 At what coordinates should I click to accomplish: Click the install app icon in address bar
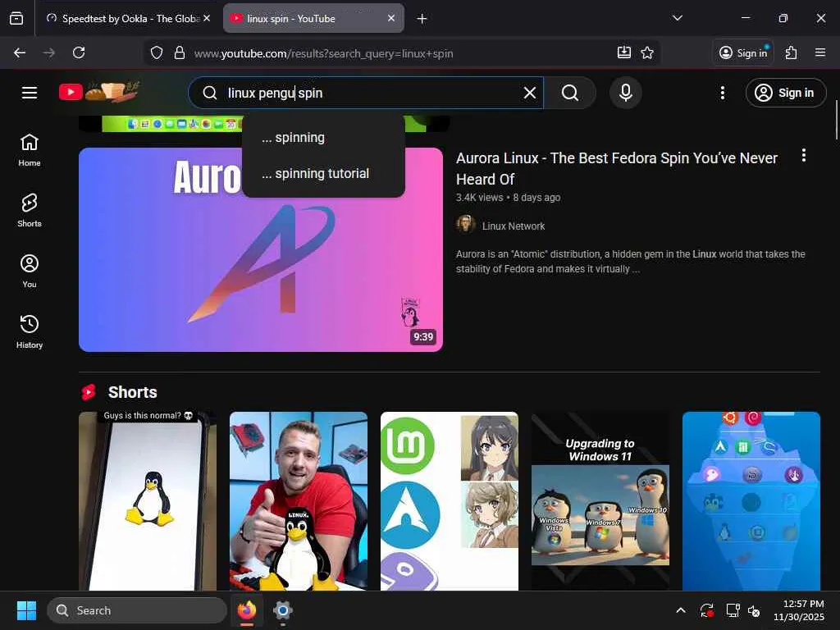coord(624,52)
